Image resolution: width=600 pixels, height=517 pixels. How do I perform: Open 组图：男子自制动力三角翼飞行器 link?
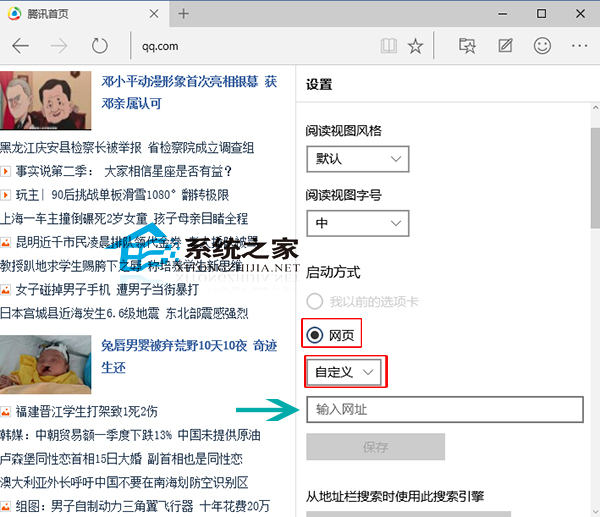[x=142, y=506]
